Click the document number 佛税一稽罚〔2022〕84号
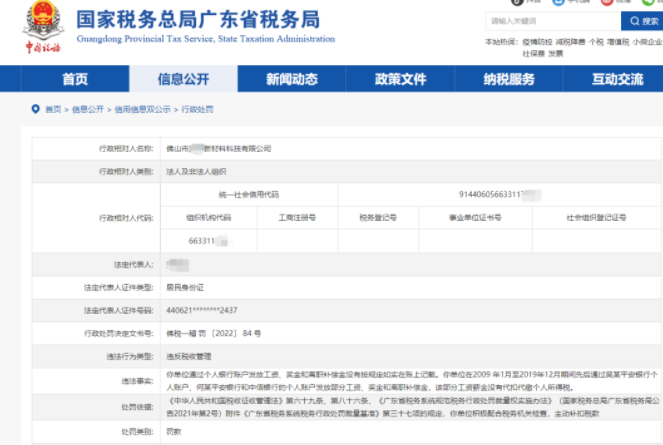Screen dimensions: 663x445 click(214, 333)
